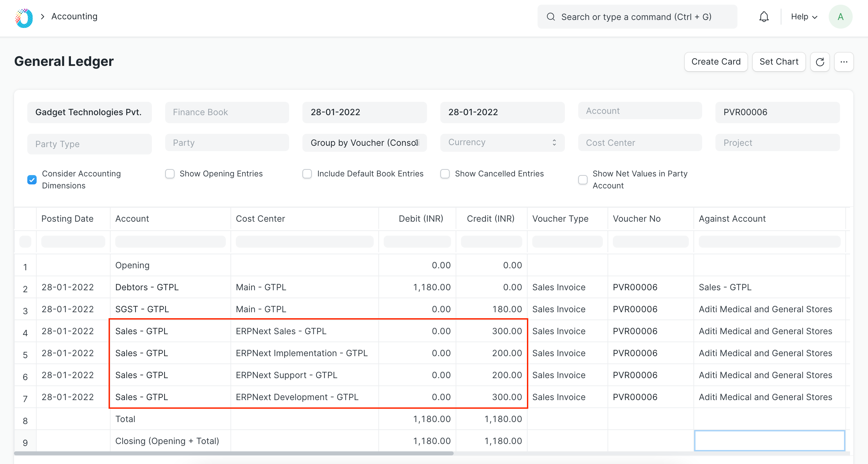Click the Set Chart button icon
868x464 pixels.
(x=779, y=61)
